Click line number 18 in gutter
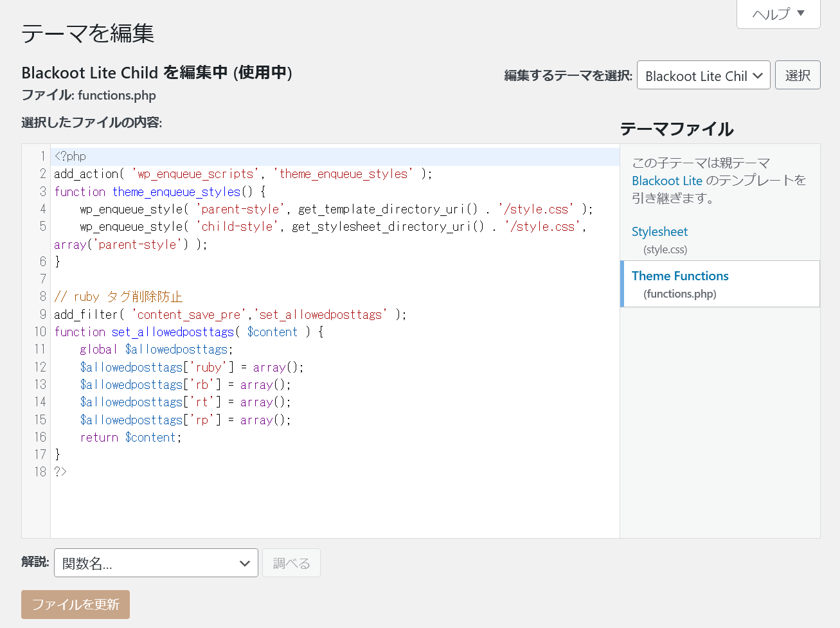 pos(40,472)
